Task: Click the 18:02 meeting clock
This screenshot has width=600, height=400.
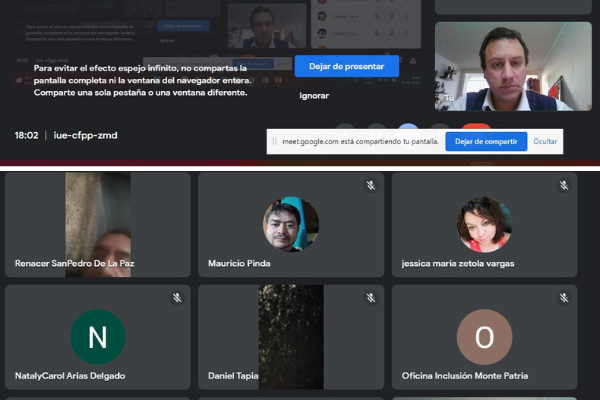Action: (x=26, y=135)
